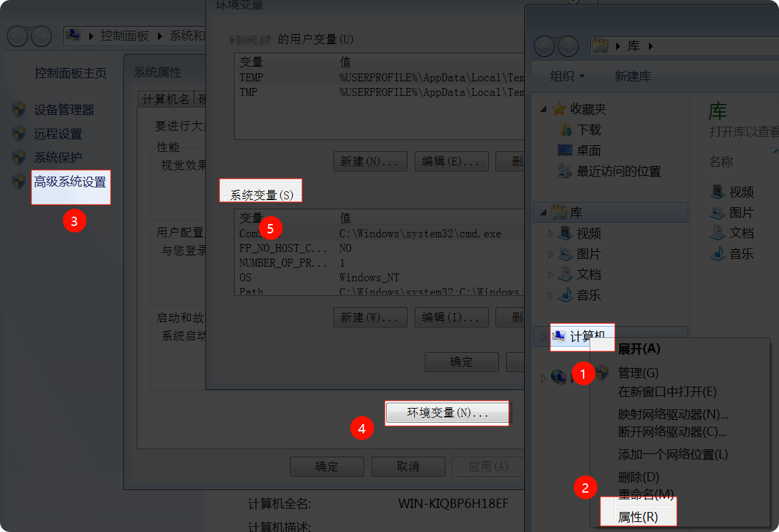Viewport: 779px width, 532px height.
Task: Expand the Videos (视频) node in sidebar tree
Action: 550,233
